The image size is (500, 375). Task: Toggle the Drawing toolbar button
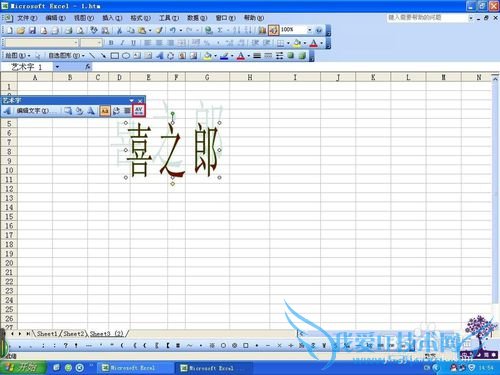click(273, 31)
